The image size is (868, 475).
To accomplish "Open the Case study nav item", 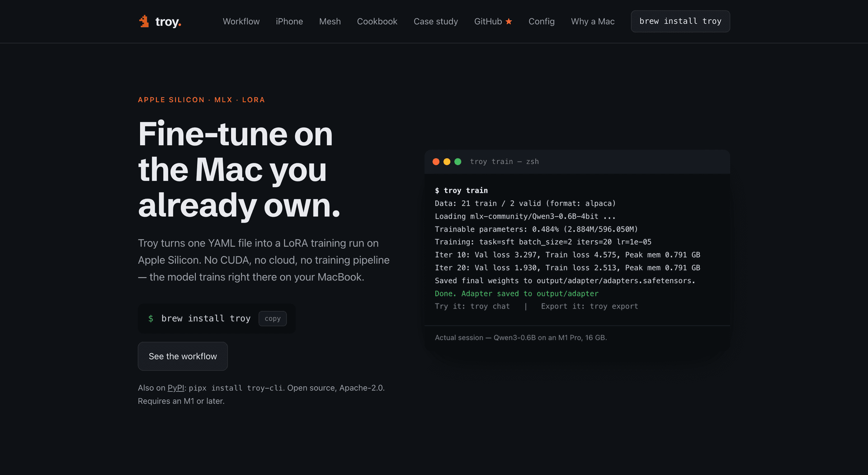I will point(436,21).
